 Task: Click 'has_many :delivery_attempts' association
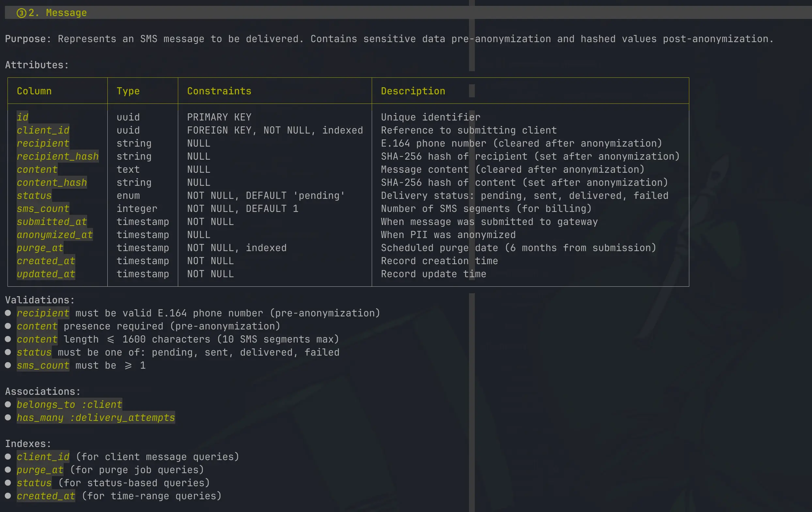pyautogui.click(x=96, y=418)
